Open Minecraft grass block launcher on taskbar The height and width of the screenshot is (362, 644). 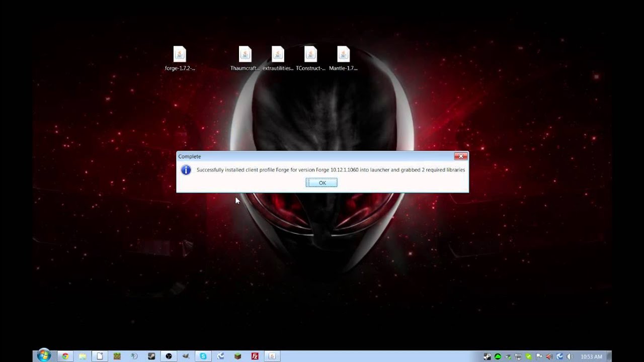pyautogui.click(x=237, y=356)
